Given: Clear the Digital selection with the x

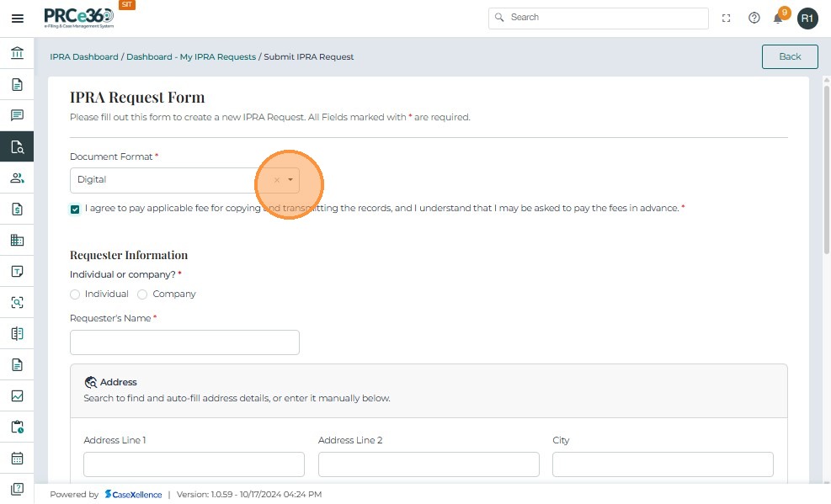Looking at the screenshot, I should coord(276,180).
